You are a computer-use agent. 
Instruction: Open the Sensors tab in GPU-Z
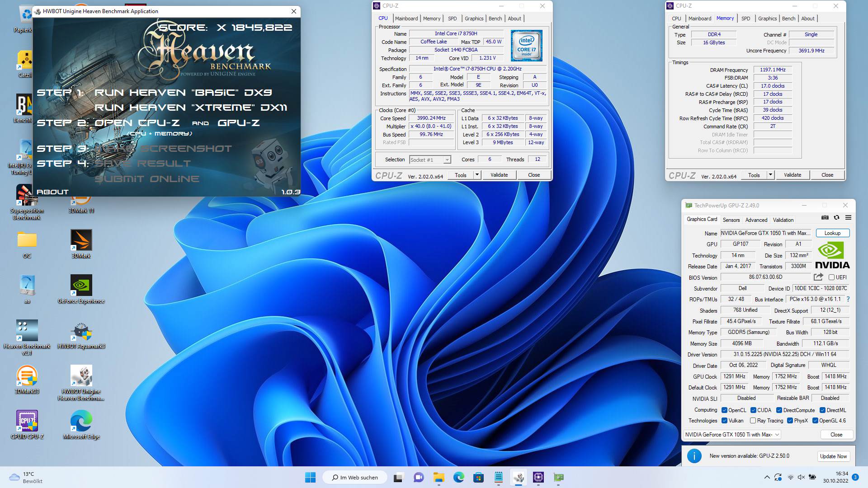click(x=731, y=220)
